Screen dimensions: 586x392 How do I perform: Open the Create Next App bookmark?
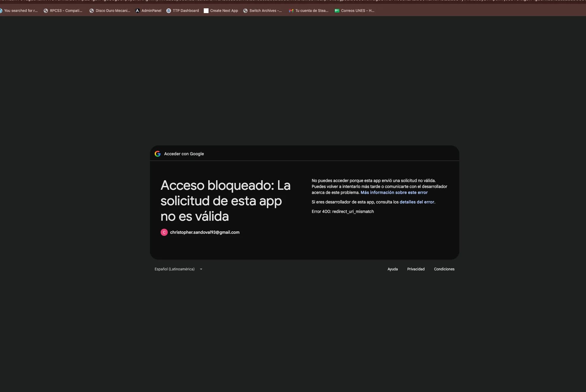click(221, 11)
